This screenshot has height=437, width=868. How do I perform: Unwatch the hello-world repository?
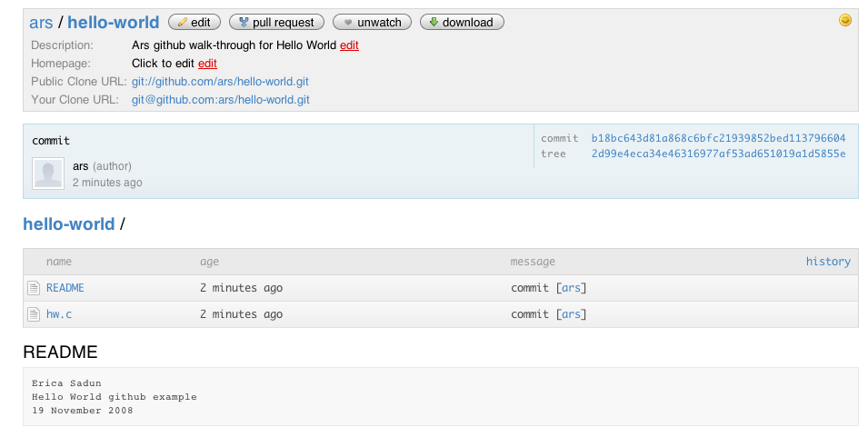(372, 22)
